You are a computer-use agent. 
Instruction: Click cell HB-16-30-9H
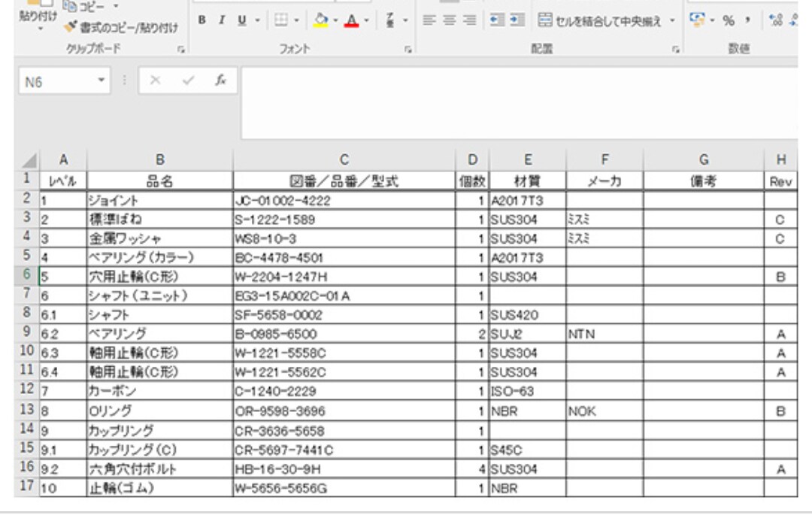344,469
